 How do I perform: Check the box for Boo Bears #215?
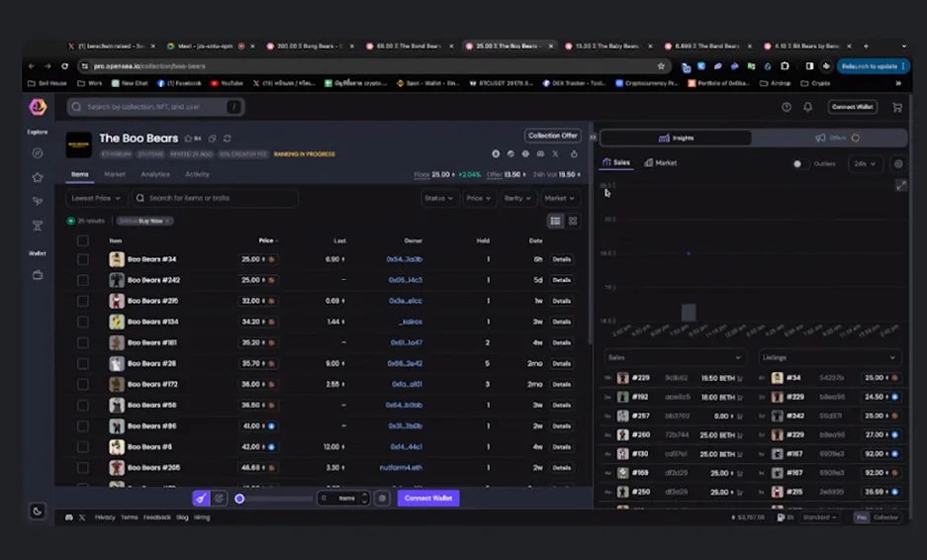pyautogui.click(x=83, y=301)
